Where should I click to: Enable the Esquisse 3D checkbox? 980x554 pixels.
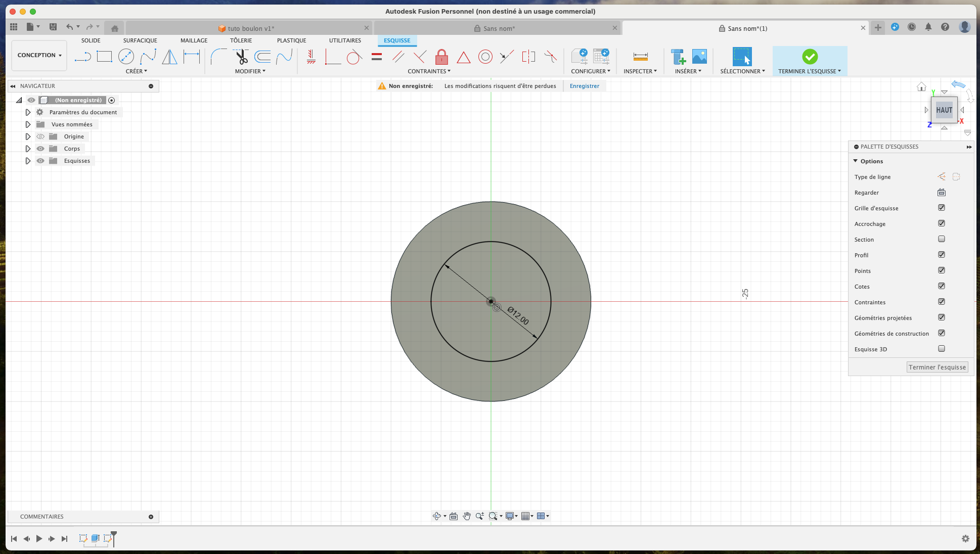coord(942,349)
